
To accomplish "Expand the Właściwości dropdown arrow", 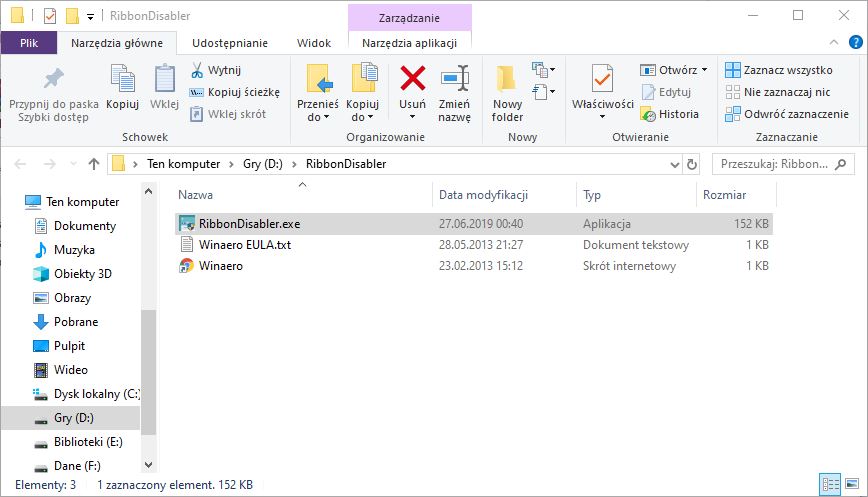I will tap(602, 117).
